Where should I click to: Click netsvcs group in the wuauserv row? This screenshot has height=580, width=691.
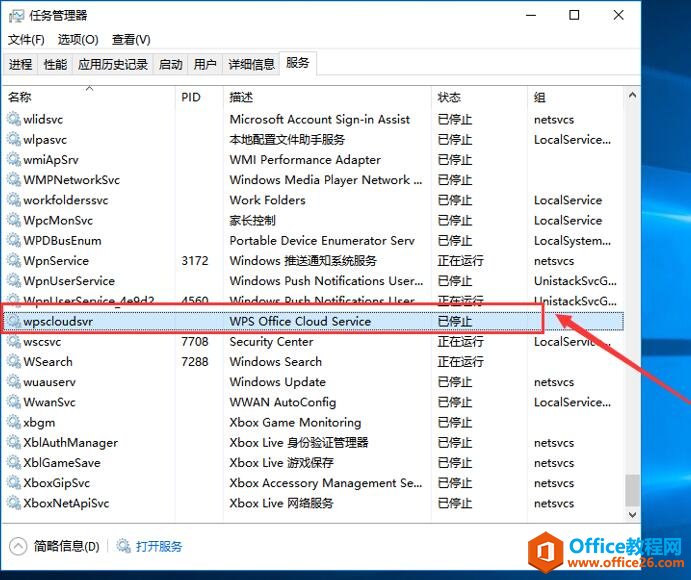tap(554, 382)
